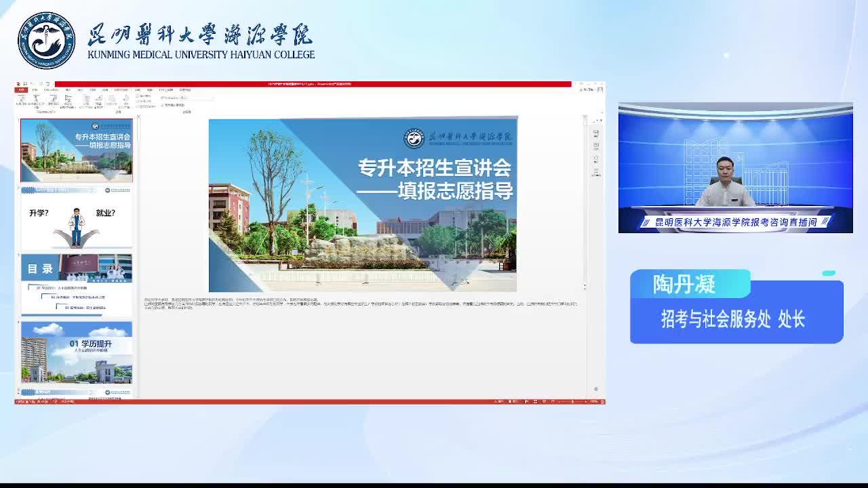
Task: Start slideshow From Beginning in ribbon
Action: click(21, 100)
